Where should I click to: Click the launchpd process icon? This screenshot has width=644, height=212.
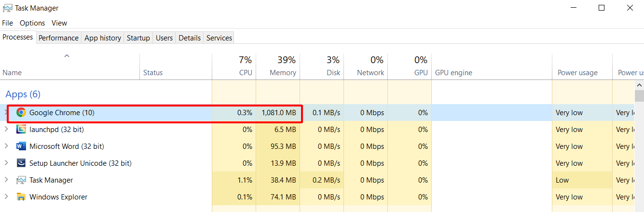pos(21,130)
